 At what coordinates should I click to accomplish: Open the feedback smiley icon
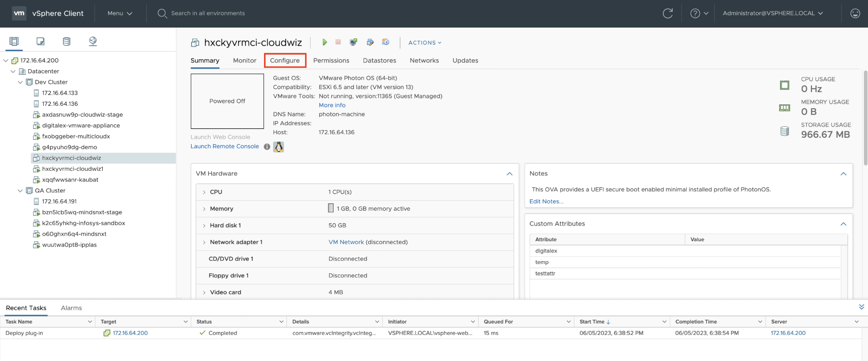tap(855, 14)
